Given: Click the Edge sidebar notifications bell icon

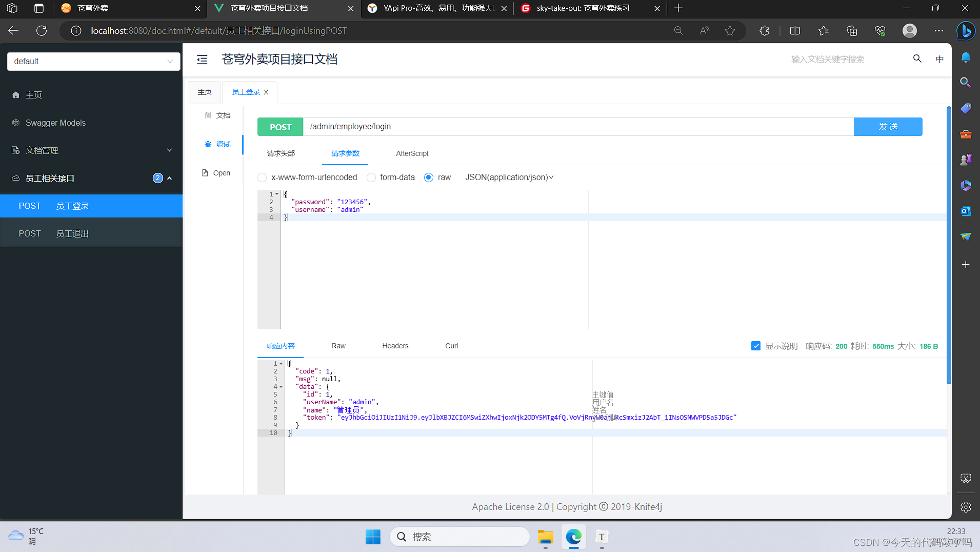Looking at the screenshot, I should pos(966,57).
